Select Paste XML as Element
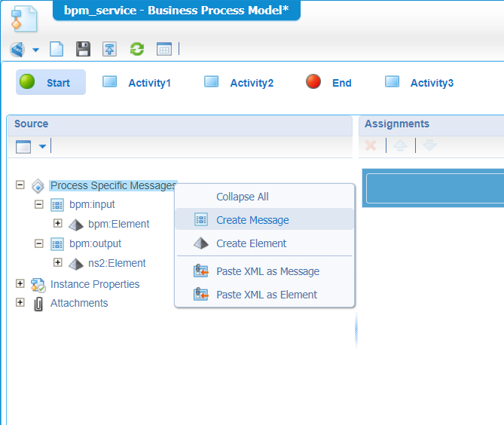 tap(266, 295)
